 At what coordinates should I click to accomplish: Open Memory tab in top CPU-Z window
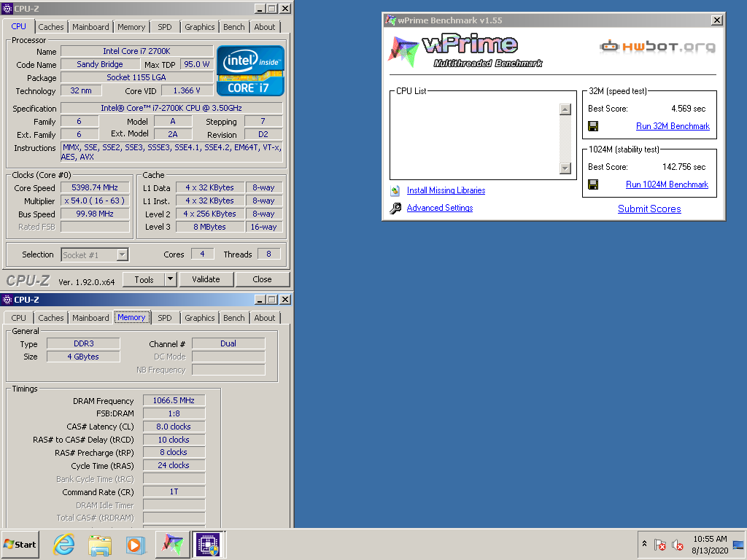point(131,27)
